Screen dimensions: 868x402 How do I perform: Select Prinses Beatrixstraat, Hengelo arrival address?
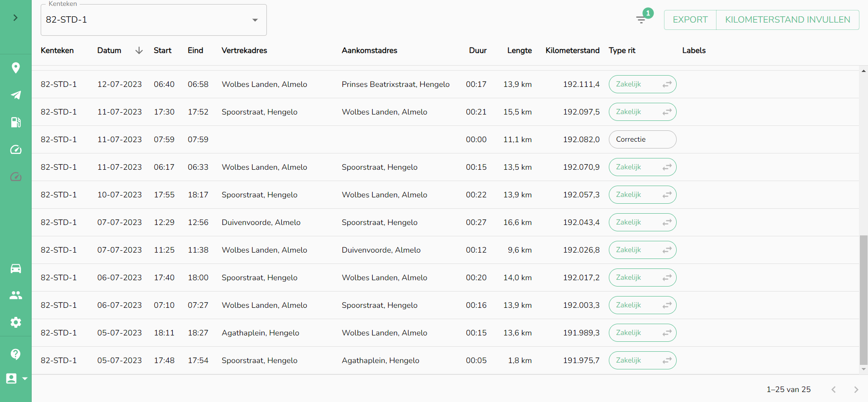tap(395, 84)
